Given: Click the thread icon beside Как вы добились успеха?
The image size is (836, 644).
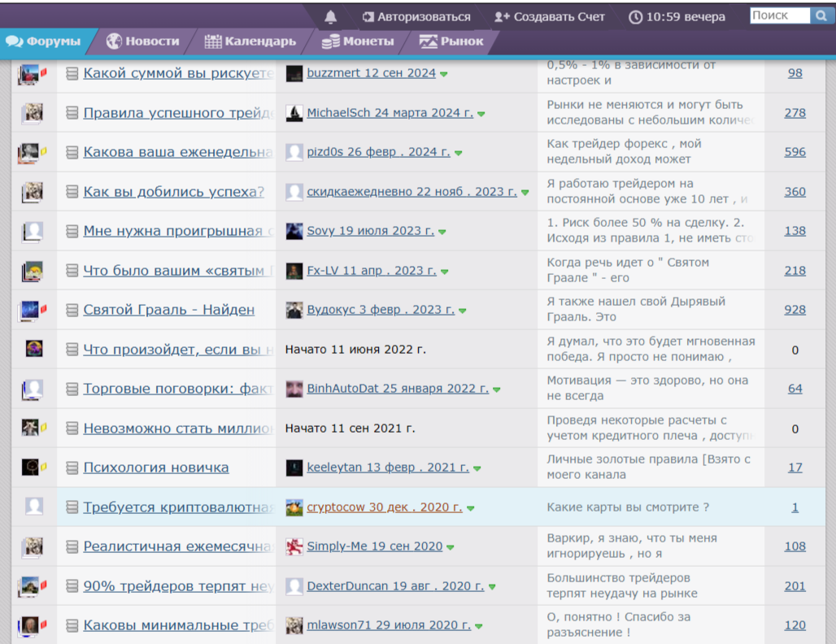Looking at the screenshot, I should pos(72,191).
